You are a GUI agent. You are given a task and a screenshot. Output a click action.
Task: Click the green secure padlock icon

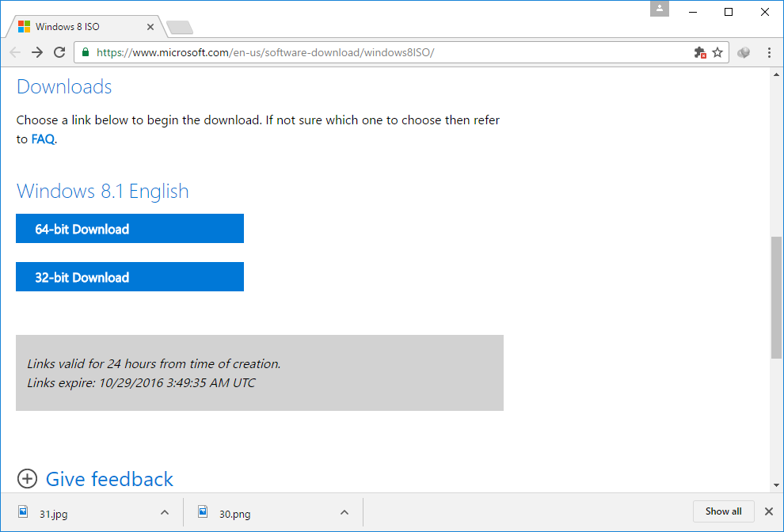(x=86, y=52)
